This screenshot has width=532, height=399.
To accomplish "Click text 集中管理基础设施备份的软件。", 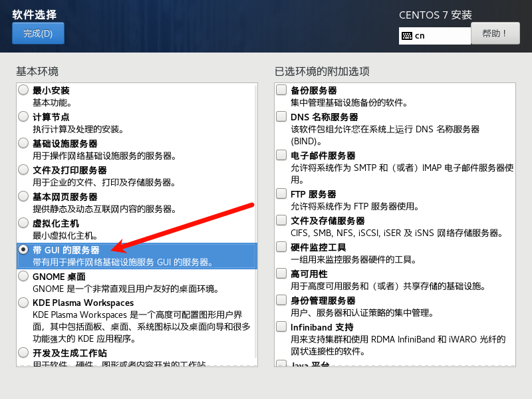I will [x=349, y=102].
